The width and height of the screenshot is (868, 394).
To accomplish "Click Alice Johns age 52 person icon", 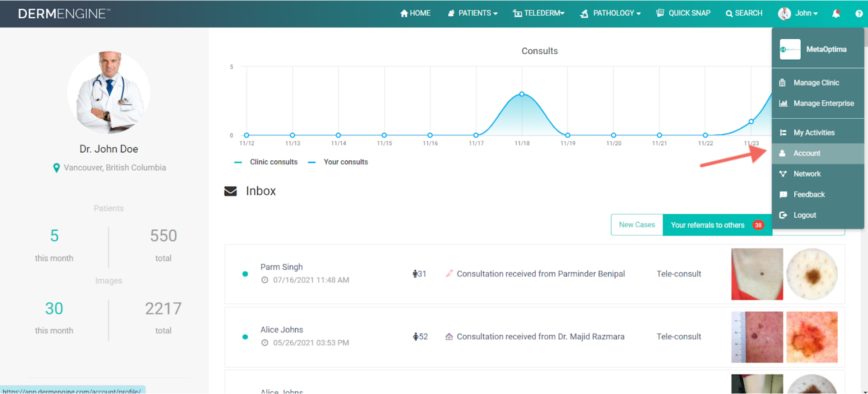I will 415,337.
